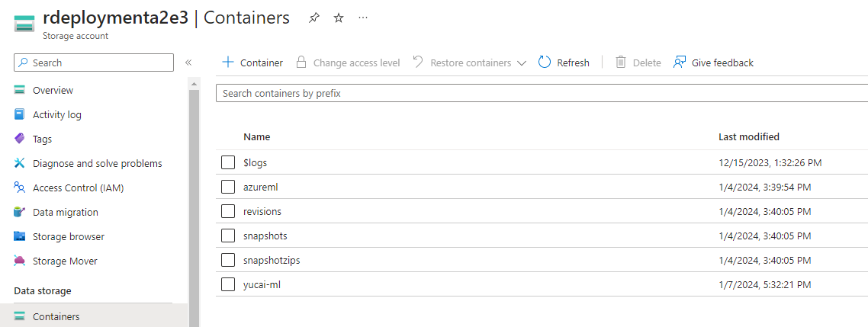Click the Give feedback icon
Viewport: 868px width, 327px height.
pos(680,63)
